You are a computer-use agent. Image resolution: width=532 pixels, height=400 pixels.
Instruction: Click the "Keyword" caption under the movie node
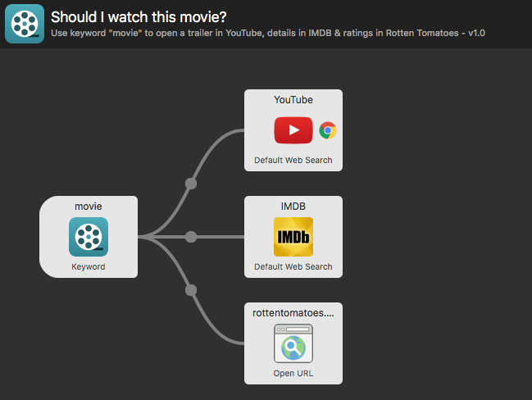89,266
